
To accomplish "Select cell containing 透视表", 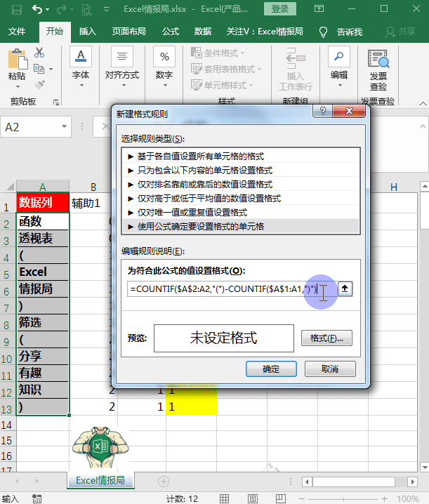I will click(x=43, y=238).
